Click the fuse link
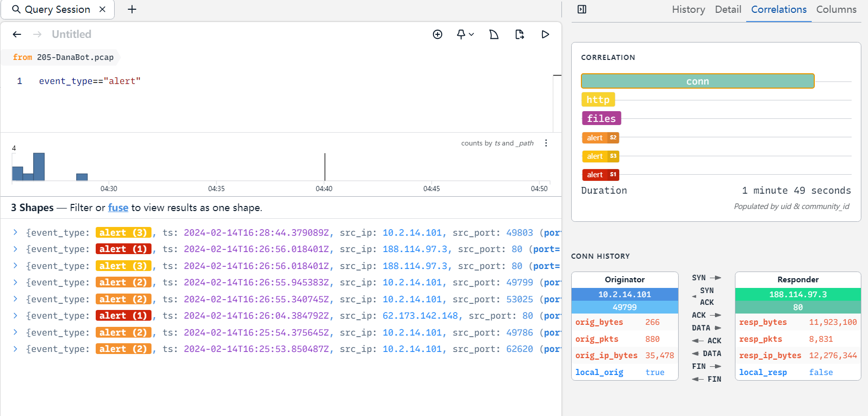 point(118,207)
